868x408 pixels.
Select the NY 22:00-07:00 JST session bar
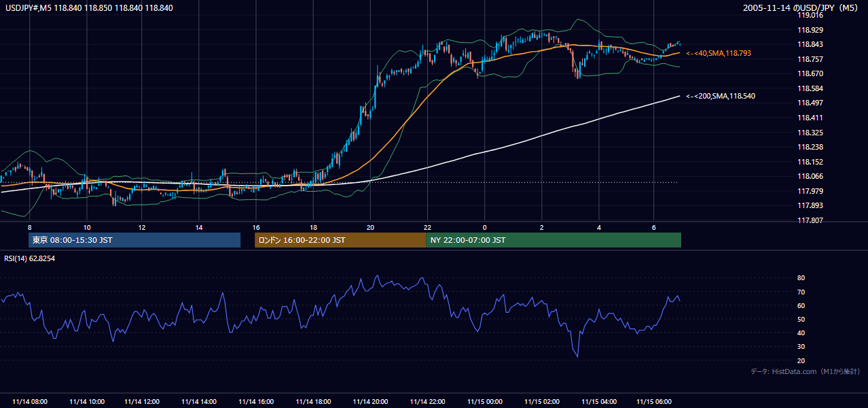click(554, 240)
